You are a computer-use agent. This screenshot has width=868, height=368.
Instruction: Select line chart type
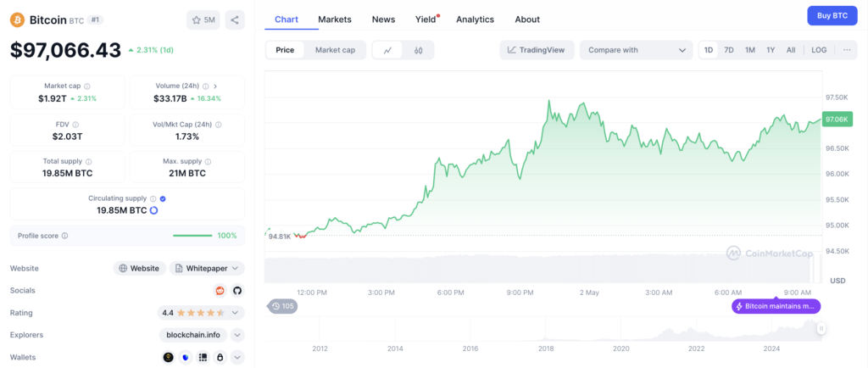(388, 50)
